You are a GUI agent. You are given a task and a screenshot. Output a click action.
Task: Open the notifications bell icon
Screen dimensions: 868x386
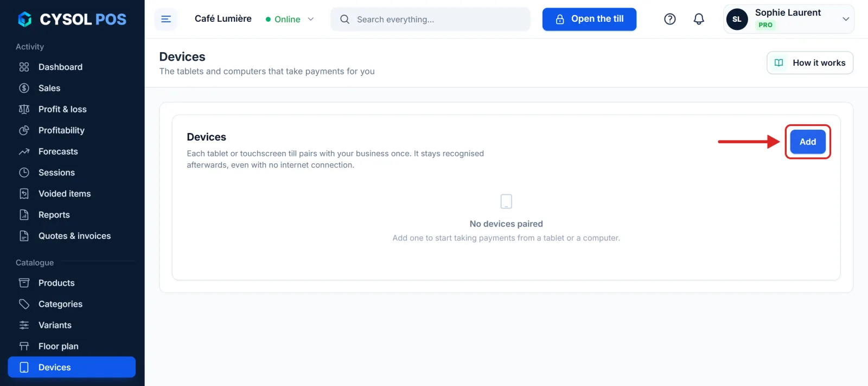(x=699, y=19)
